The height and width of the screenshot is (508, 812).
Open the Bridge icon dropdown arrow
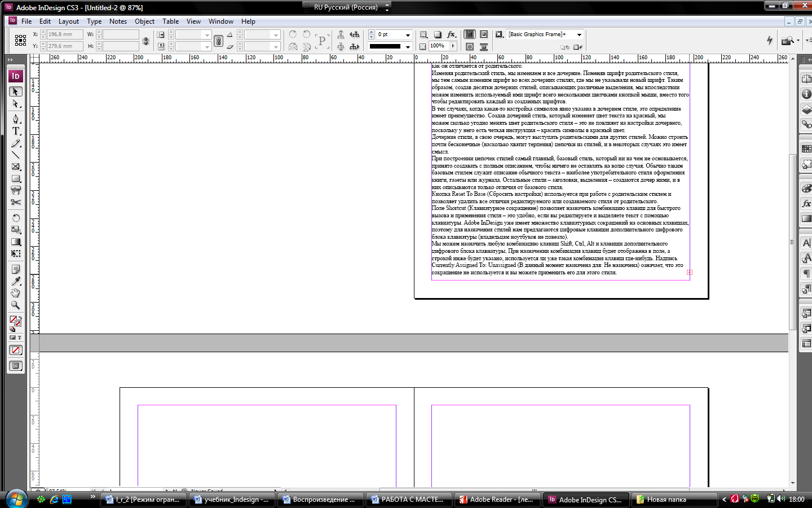tap(798, 41)
